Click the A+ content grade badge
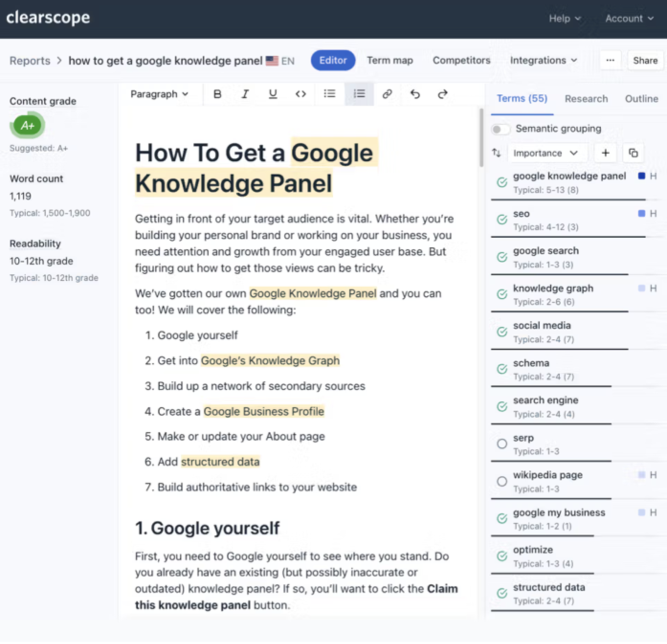Screen dimensions: 667x644 pyautogui.click(x=27, y=126)
